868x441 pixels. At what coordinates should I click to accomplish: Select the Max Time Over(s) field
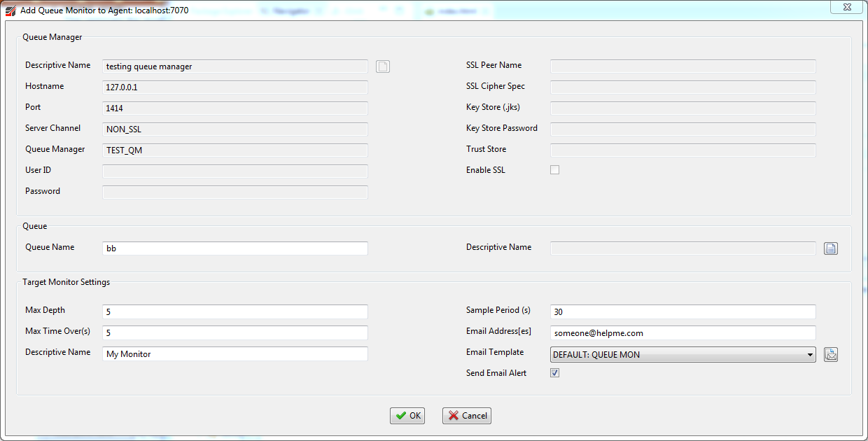(234, 332)
